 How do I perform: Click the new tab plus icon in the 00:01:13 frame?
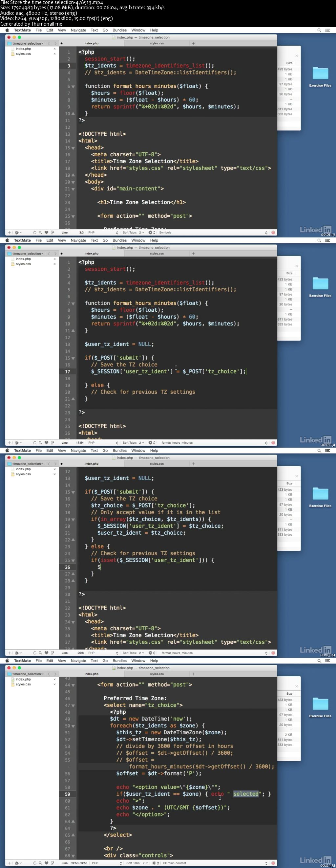(x=193, y=43)
